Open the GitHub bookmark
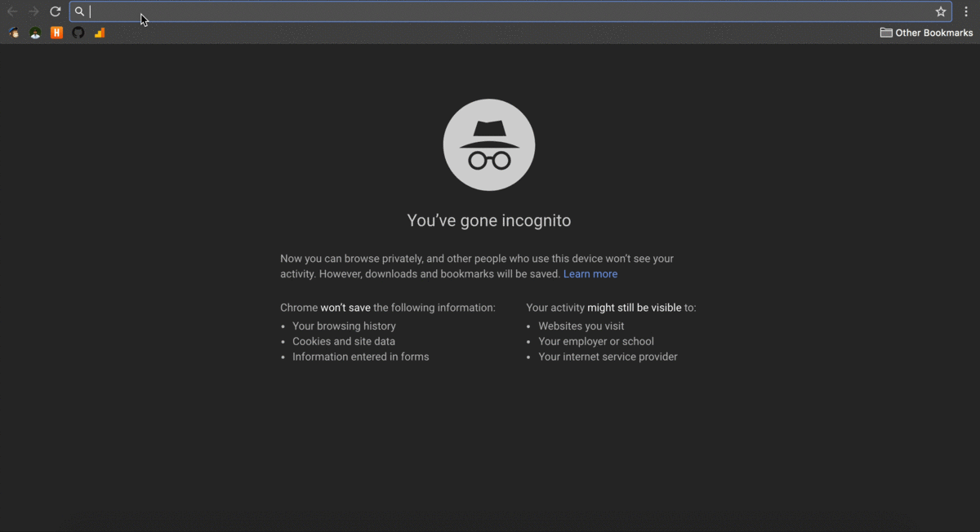Image resolution: width=980 pixels, height=532 pixels. pos(78,33)
